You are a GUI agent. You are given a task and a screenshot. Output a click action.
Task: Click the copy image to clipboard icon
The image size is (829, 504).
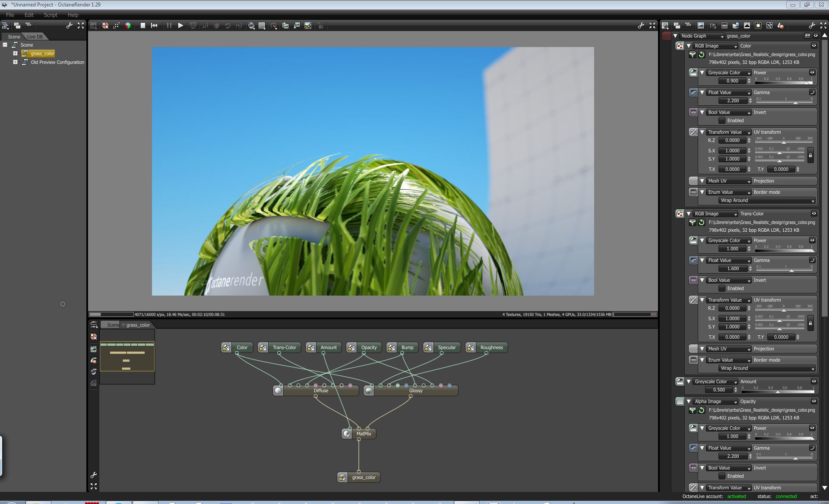tap(285, 26)
